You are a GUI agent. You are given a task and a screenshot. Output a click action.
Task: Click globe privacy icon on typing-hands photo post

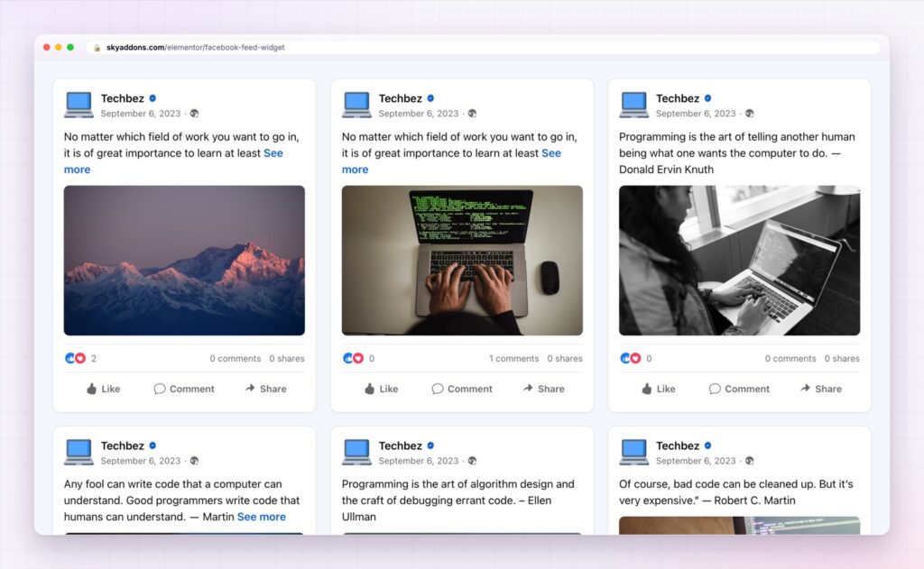(x=472, y=114)
